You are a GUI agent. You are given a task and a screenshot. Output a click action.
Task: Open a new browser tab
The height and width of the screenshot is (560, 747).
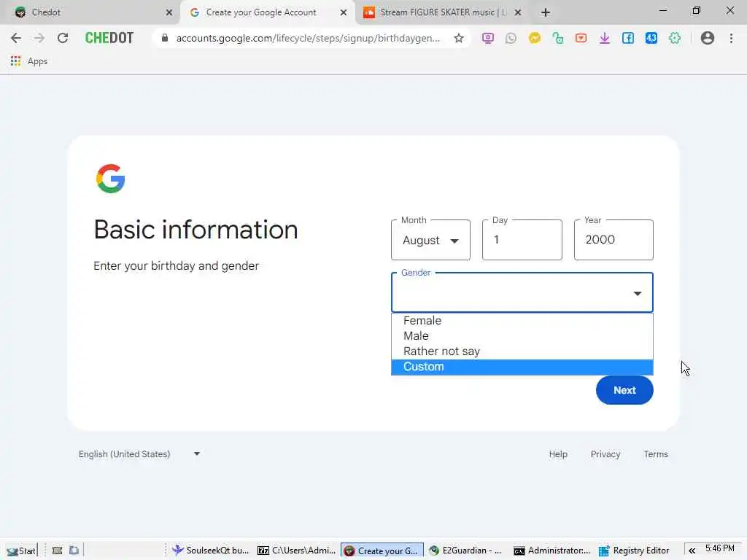pyautogui.click(x=546, y=12)
